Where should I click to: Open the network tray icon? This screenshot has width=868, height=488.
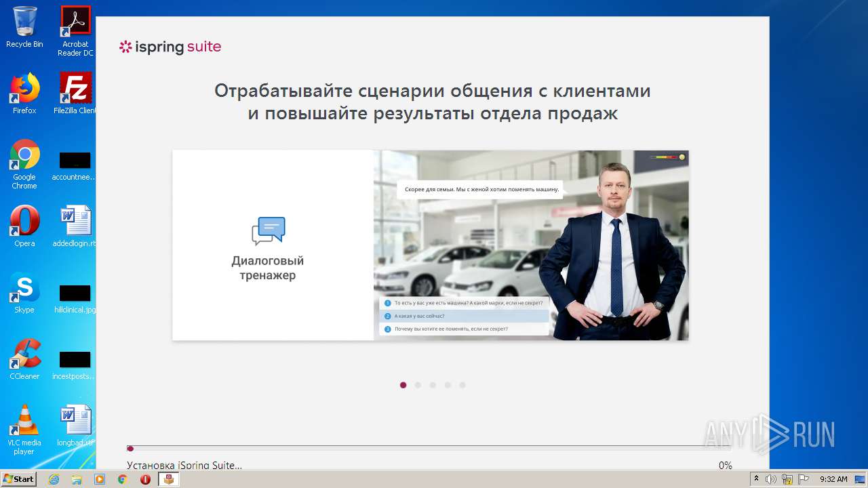click(787, 479)
